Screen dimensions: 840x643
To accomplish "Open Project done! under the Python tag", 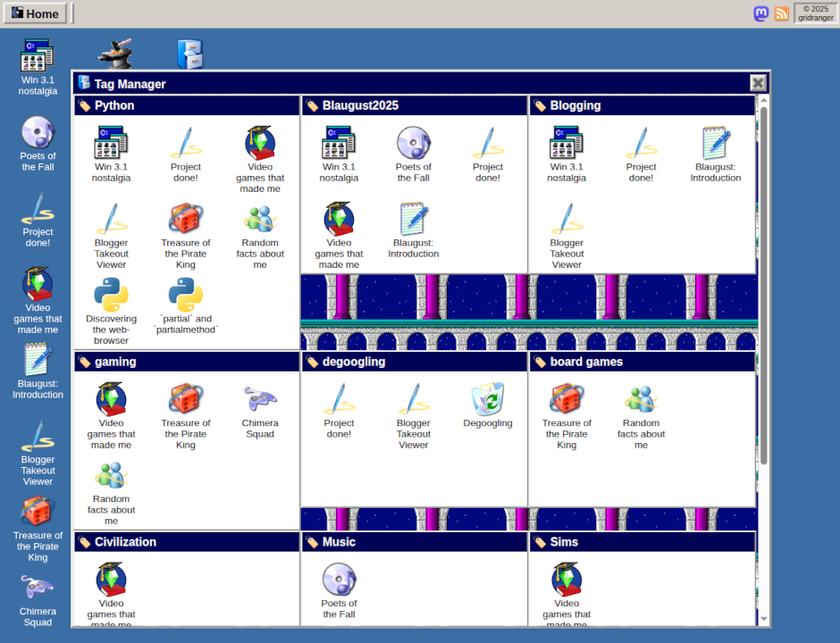I will (x=185, y=154).
